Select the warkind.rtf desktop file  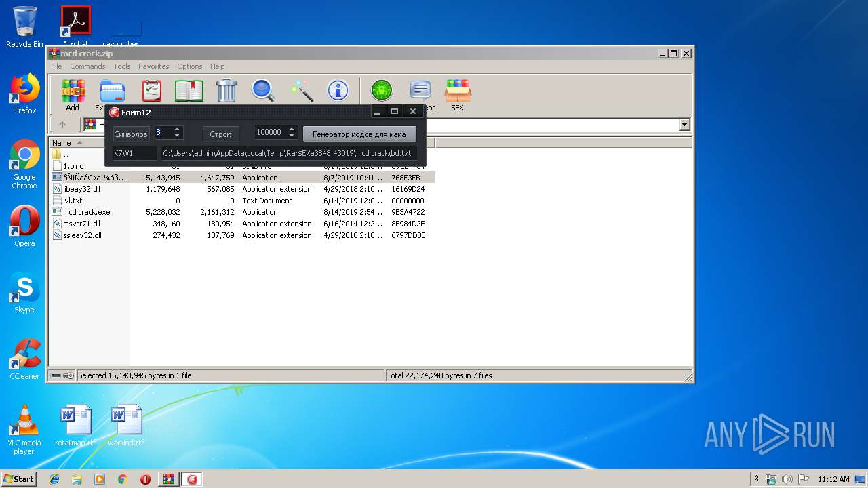click(x=126, y=426)
